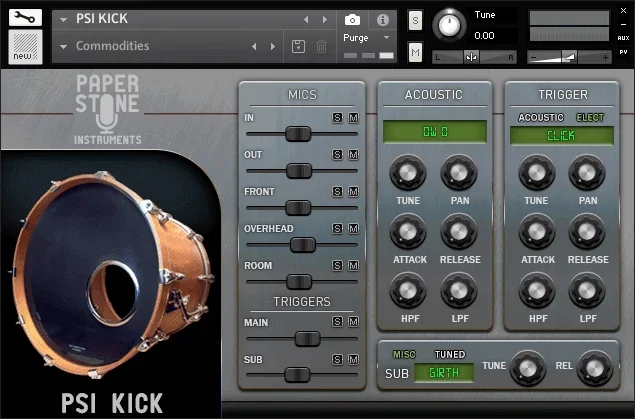Click the AUX button in header
This screenshot has width=635, height=419.
(x=623, y=38)
